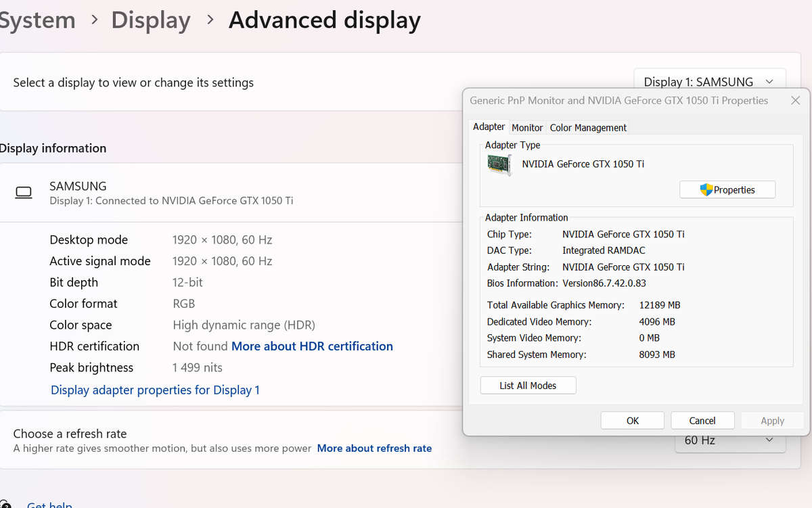Open the Color Management tab
812x508 pixels.
tap(588, 127)
